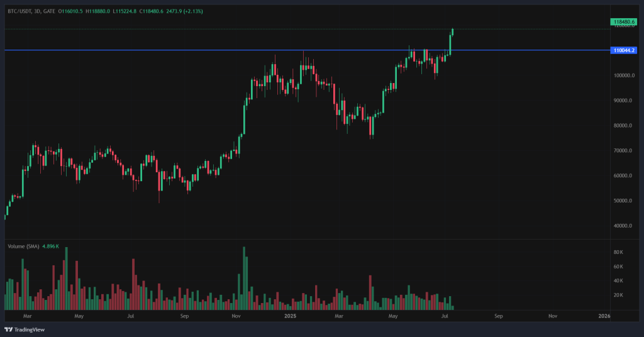Click the latest green candle at chart top

tap(452, 30)
